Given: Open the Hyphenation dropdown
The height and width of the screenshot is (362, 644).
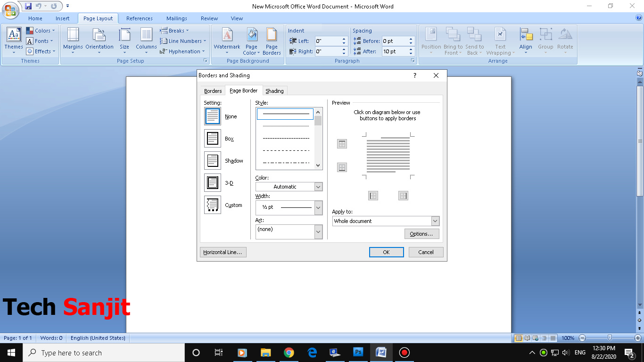Looking at the screenshot, I should 183,51.
